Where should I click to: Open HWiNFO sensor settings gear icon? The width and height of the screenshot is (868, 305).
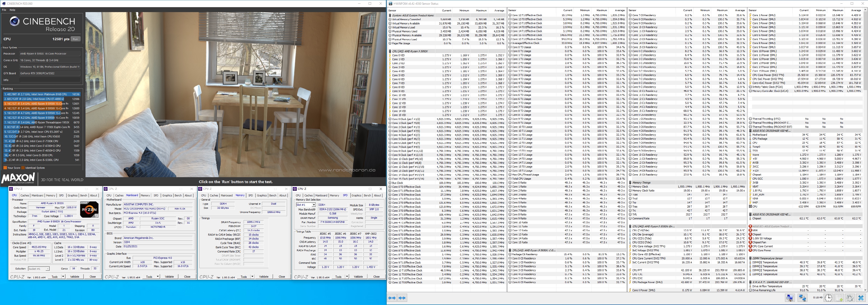pos(850,298)
